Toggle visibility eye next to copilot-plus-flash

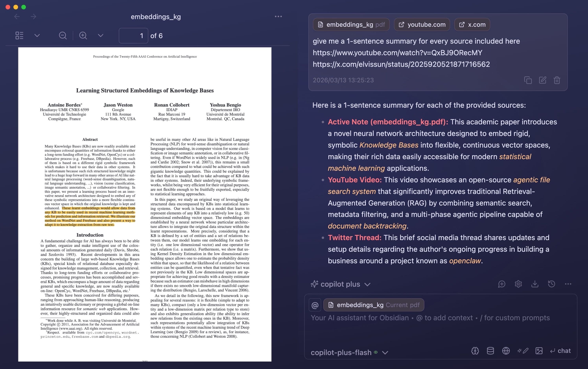pyautogui.click(x=376, y=352)
